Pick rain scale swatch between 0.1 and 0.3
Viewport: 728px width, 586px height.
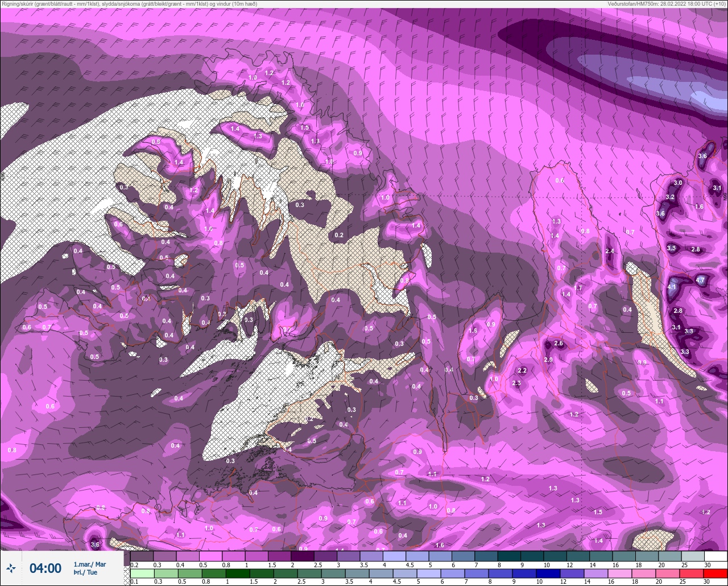click(142, 573)
